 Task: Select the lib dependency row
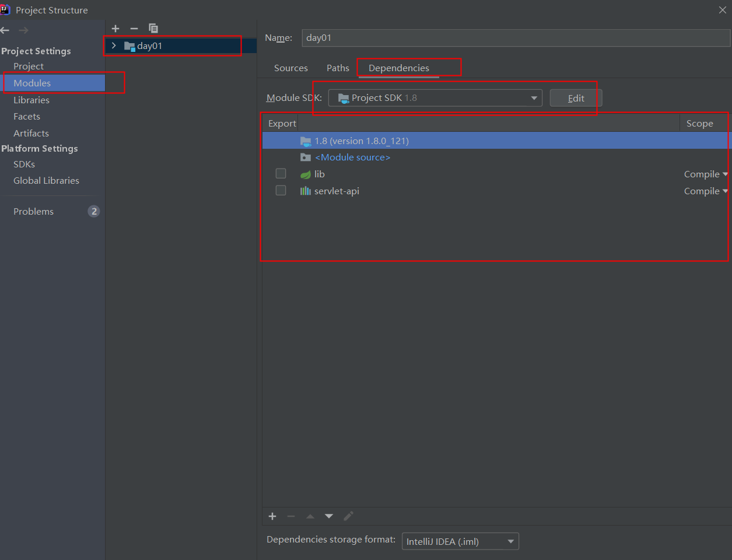click(496, 174)
